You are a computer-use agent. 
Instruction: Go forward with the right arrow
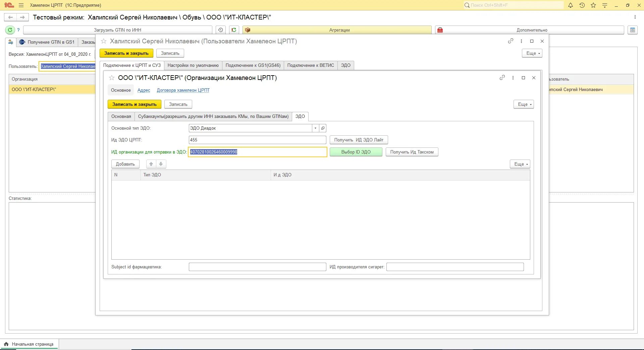pyautogui.click(x=22, y=17)
